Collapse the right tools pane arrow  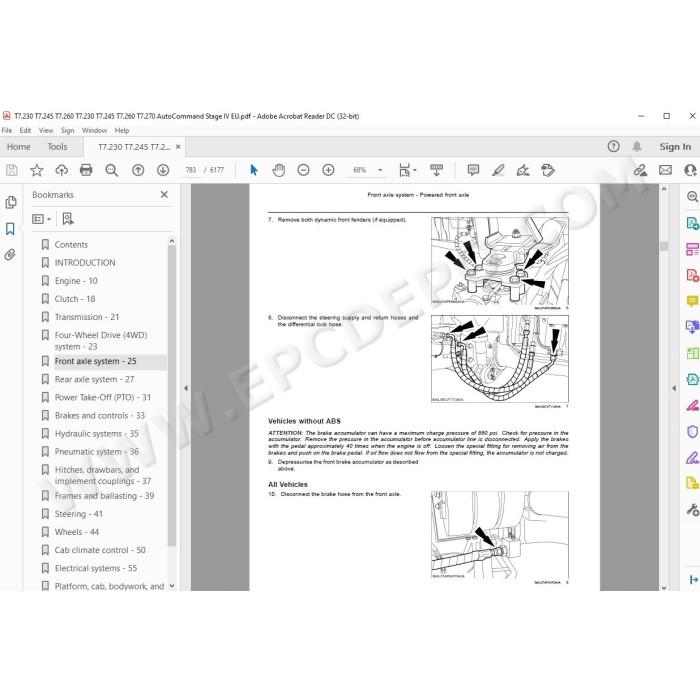674,388
